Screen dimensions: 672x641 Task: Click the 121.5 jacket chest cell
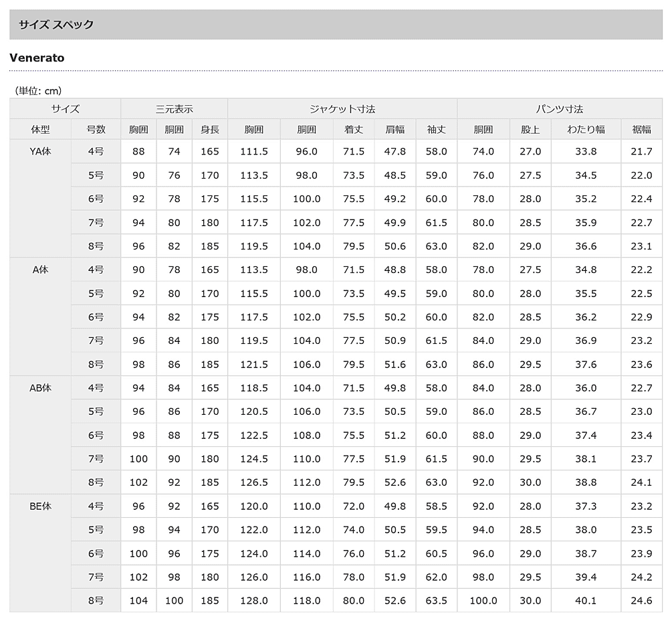click(x=253, y=365)
